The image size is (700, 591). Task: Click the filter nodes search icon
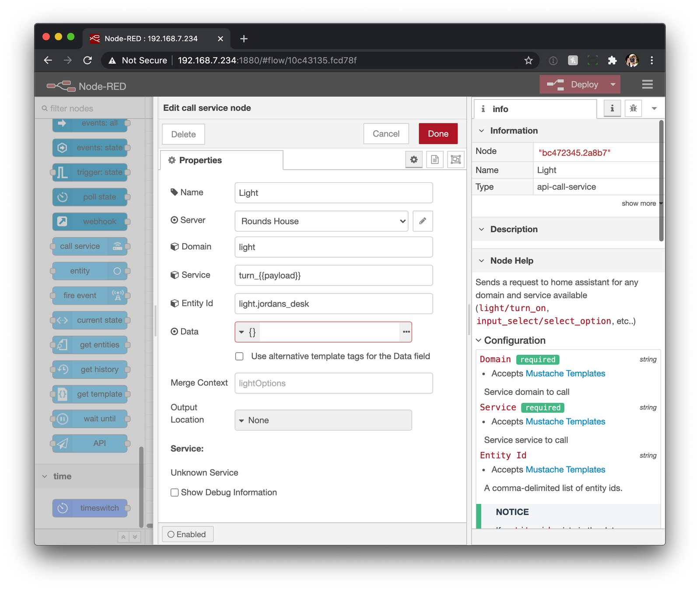(44, 108)
